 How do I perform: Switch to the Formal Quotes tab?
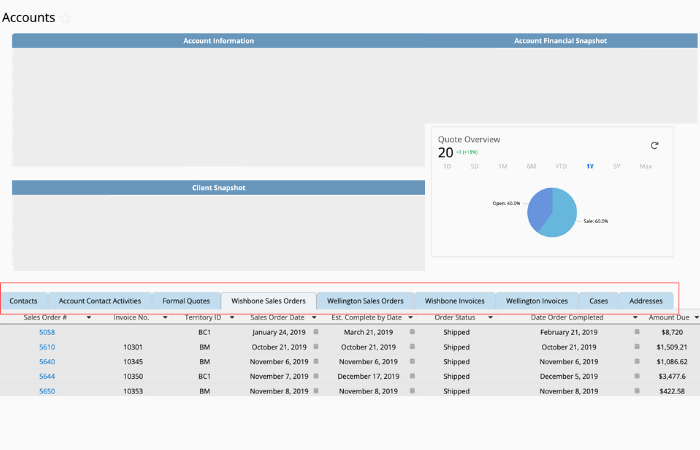click(186, 300)
